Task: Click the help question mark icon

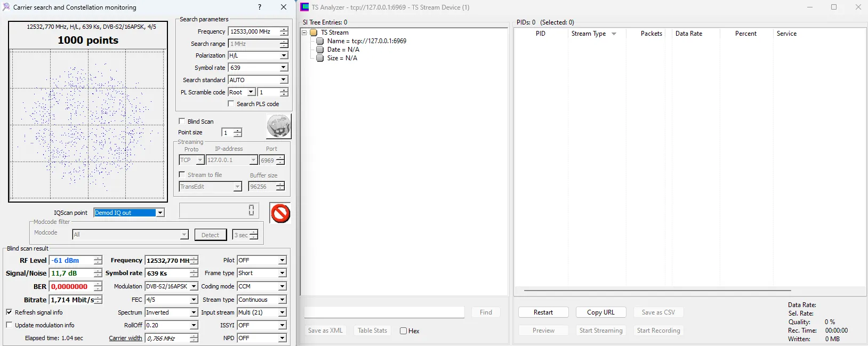Action: [x=260, y=7]
